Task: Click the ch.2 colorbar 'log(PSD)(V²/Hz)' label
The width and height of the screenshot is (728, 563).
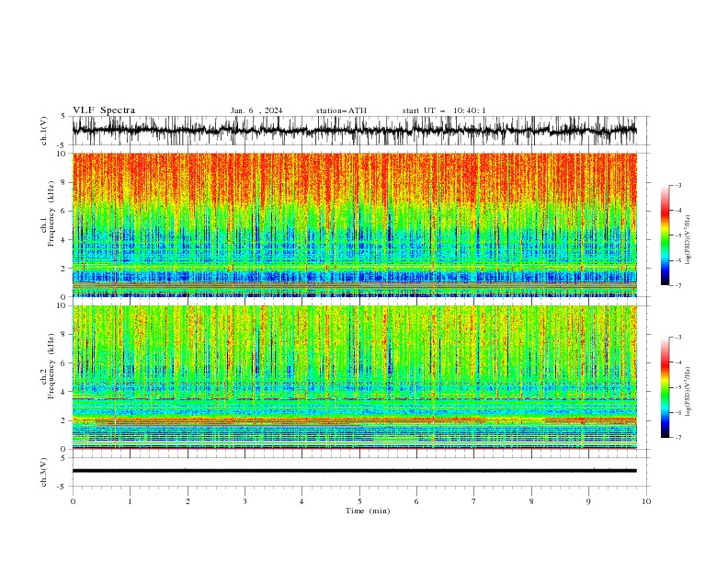Action: 688,392
